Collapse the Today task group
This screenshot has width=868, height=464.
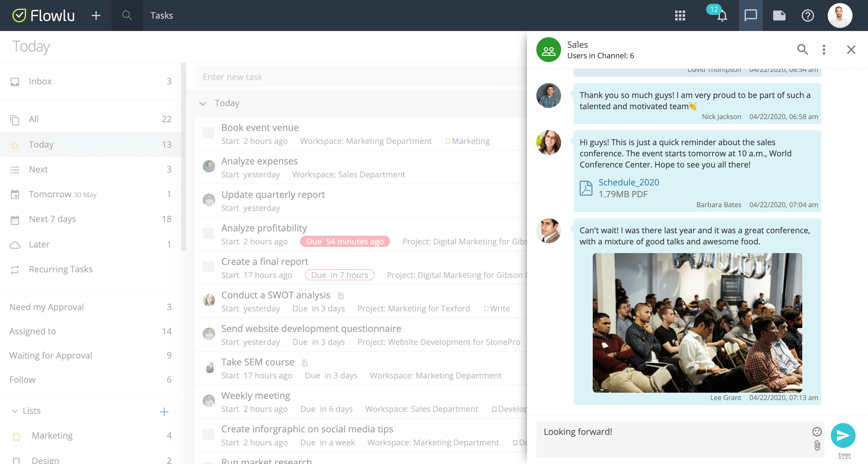click(202, 104)
